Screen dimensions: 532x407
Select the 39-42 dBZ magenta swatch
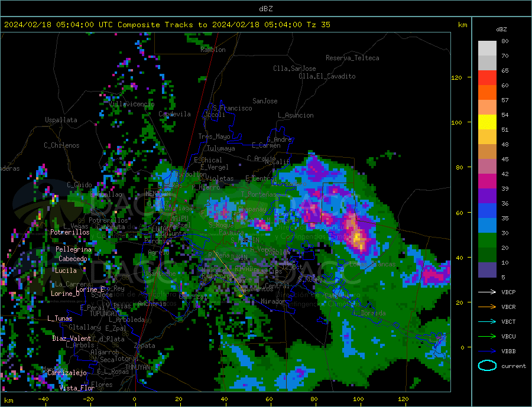pyautogui.click(x=487, y=181)
